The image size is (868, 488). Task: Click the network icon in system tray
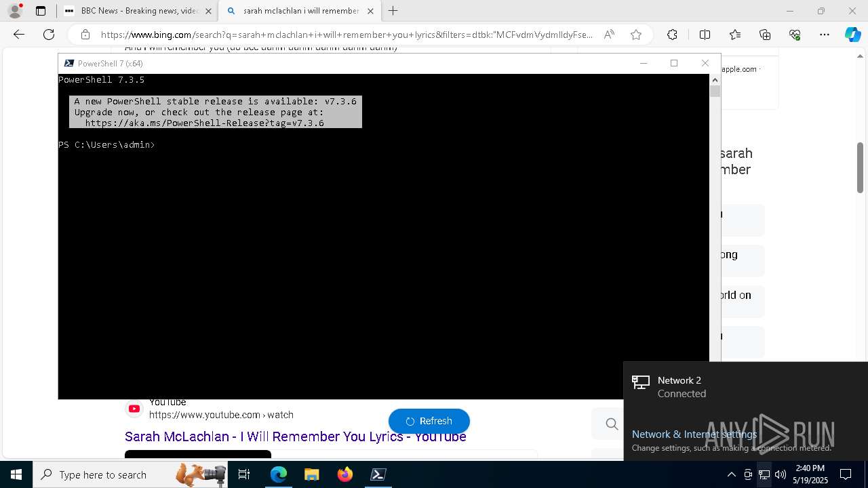tap(764, 474)
